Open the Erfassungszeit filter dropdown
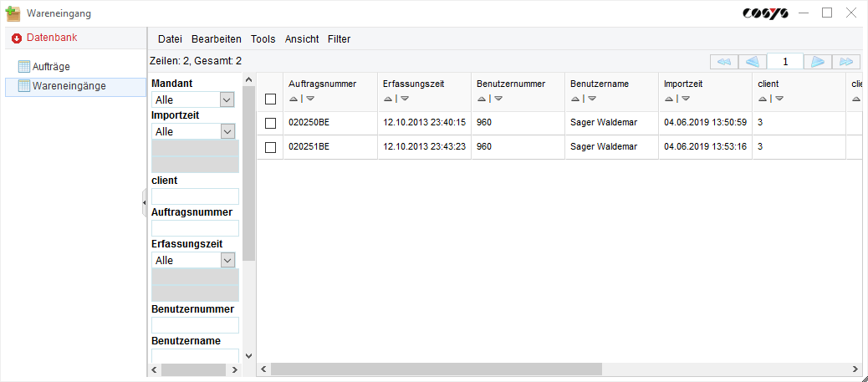This screenshot has width=868, height=382. pos(227,260)
